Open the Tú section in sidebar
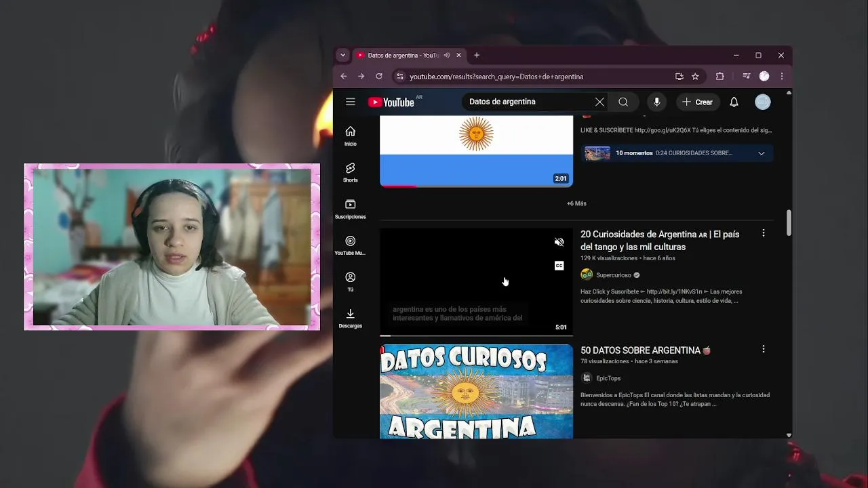The image size is (868, 488). [x=350, y=282]
